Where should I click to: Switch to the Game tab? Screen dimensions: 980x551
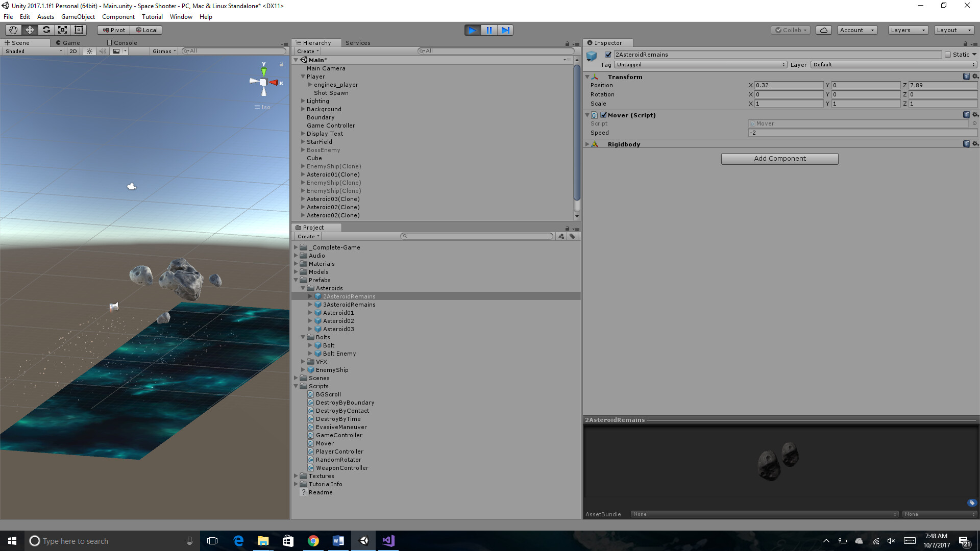pos(70,43)
